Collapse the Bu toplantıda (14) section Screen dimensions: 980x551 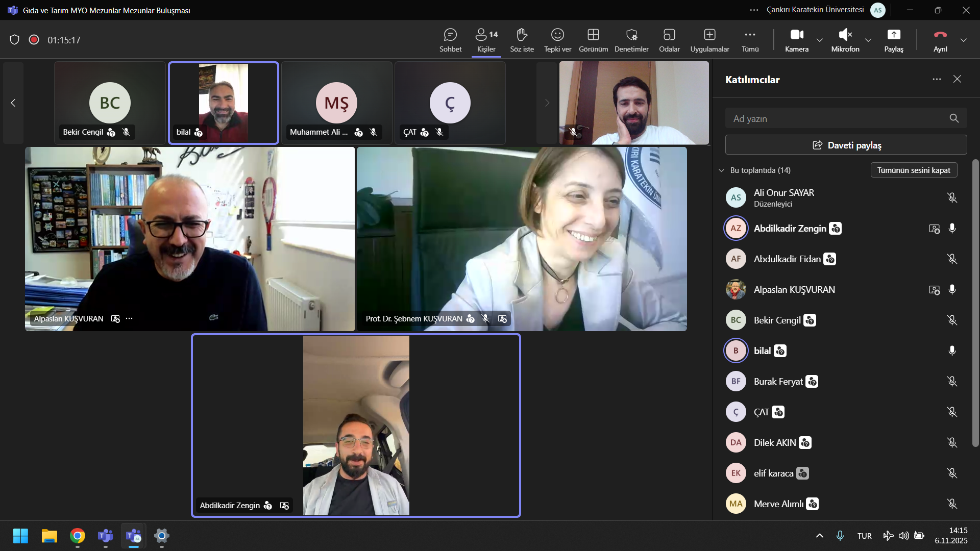721,170
